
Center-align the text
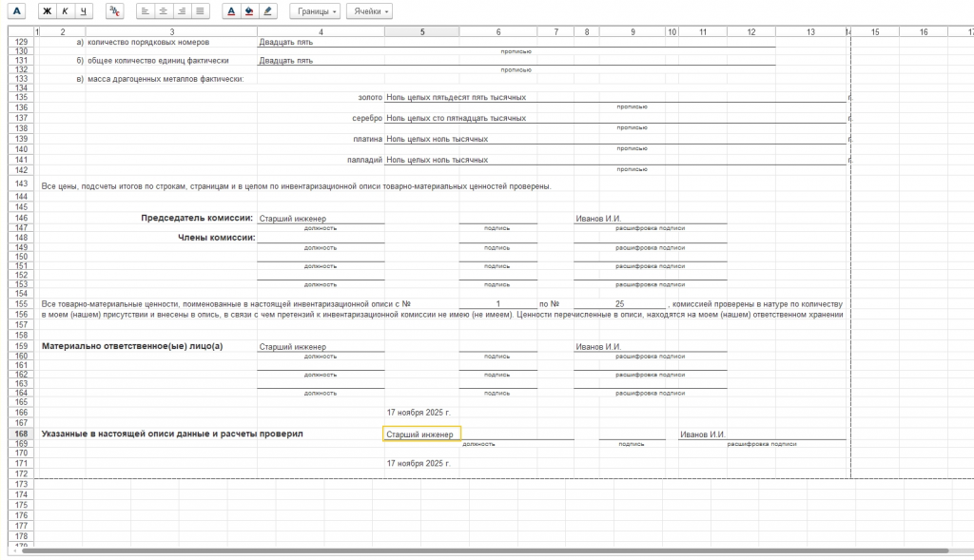(163, 11)
